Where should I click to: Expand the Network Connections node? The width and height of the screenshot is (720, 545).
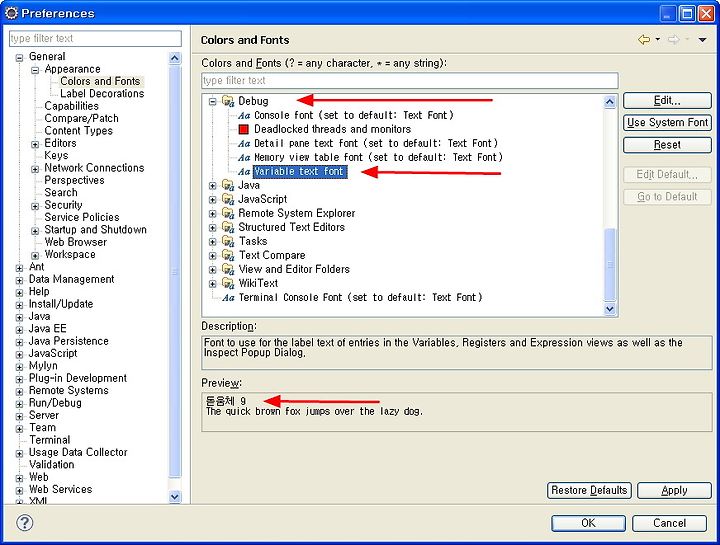[x=35, y=169]
